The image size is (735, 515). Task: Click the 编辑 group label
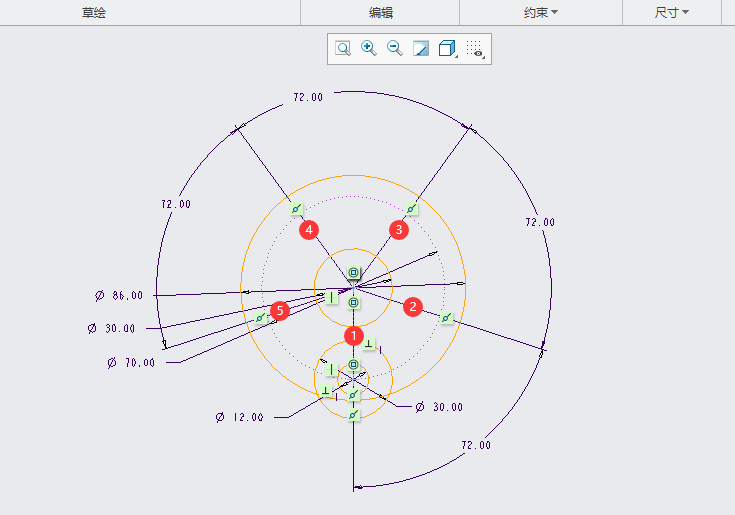coord(381,13)
